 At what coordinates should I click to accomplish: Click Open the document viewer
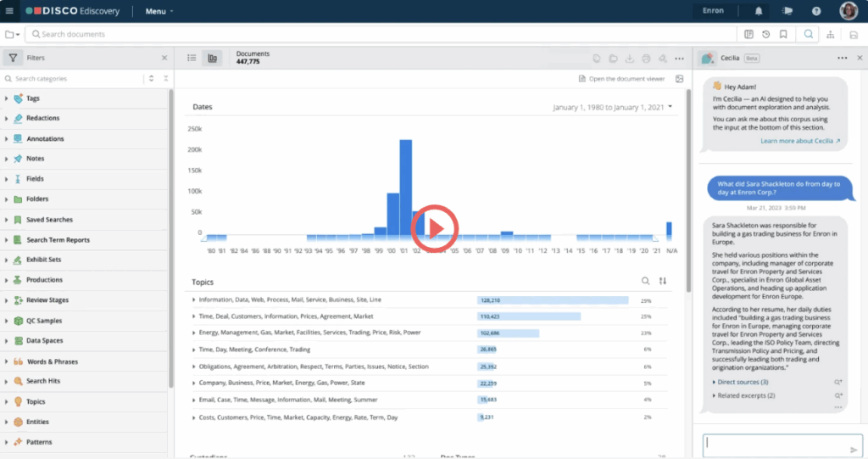coord(626,79)
